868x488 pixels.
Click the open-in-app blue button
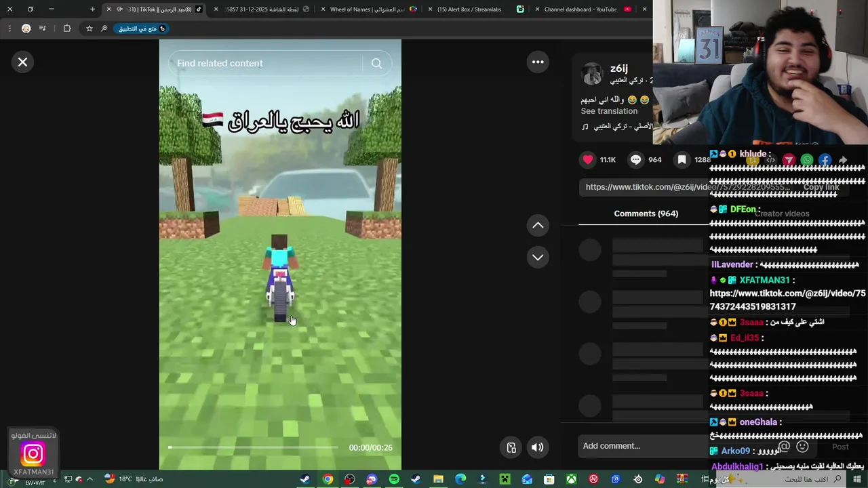tap(142, 28)
